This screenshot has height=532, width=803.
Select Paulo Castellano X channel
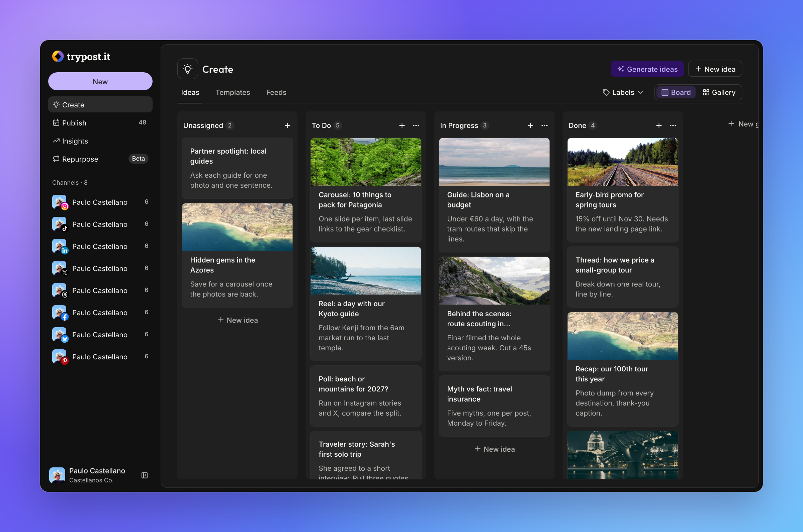pos(100,268)
